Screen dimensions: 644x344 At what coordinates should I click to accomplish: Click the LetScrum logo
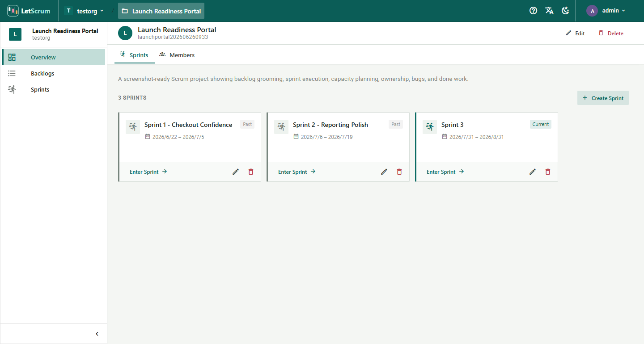click(x=29, y=11)
